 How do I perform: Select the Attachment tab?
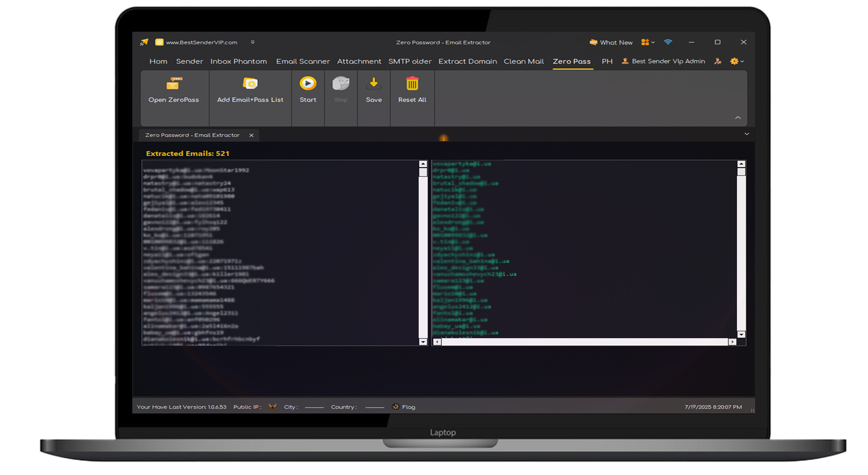coord(359,62)
